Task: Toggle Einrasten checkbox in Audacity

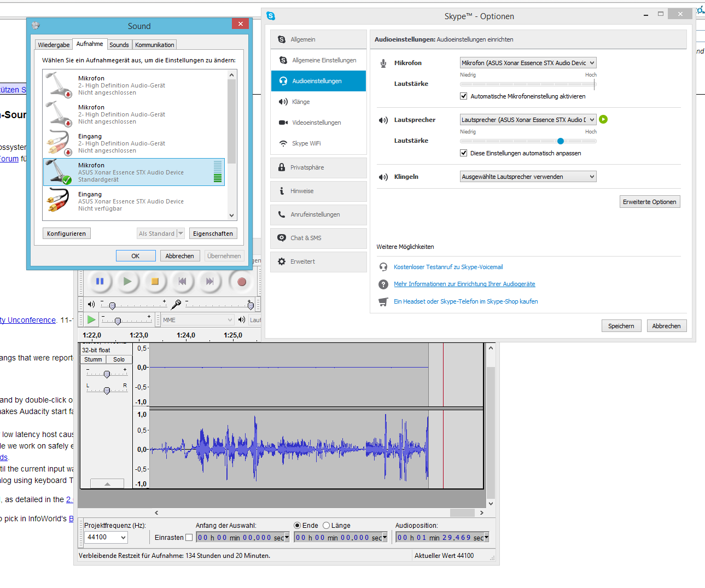Action: pos(189,538)
